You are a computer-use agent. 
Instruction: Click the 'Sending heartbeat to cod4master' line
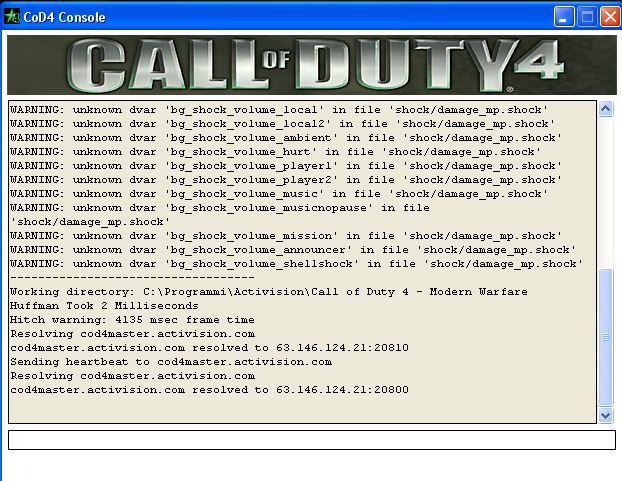[x=171, y=362]
